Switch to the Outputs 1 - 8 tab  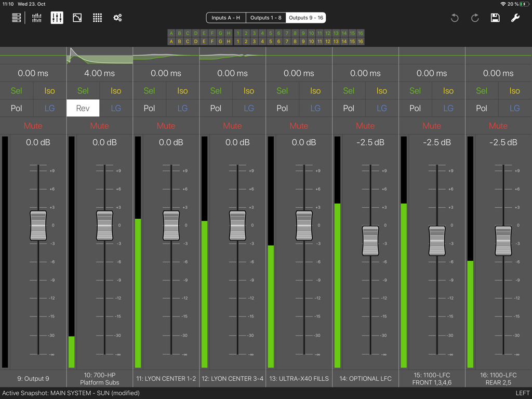pos(265,17)
